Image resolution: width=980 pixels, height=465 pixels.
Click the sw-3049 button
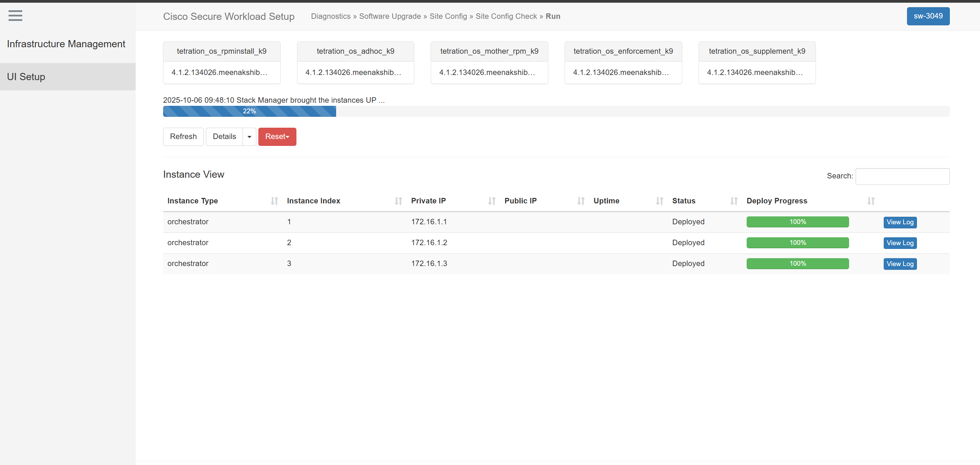(x=928, y=16)
